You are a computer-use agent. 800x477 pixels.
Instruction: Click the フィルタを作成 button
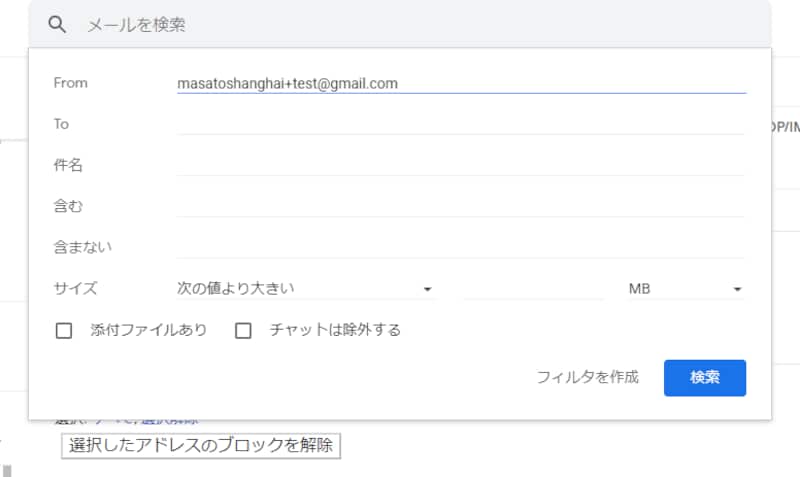(587, 378)
